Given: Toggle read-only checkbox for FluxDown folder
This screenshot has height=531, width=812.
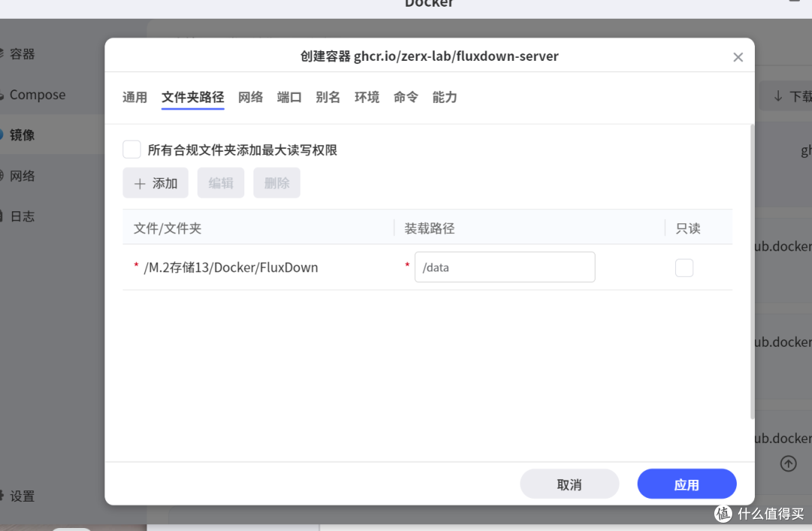Looking at the screenshot, I should click(x=684, y=268).
